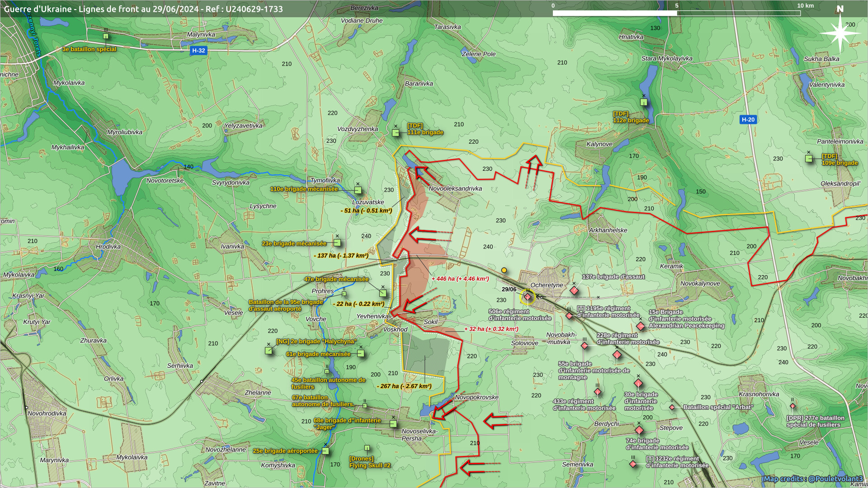
Task: Click the 137e brigade d'assaut red diamond
Action: tap(574, 291)
